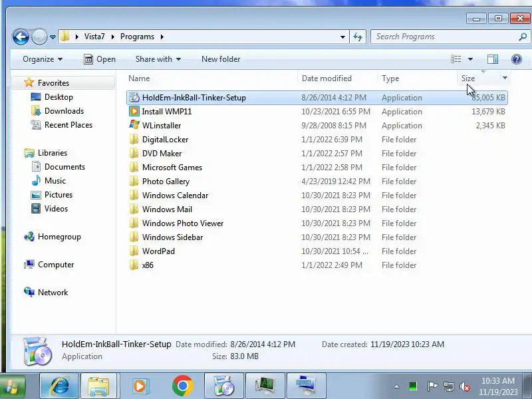Expand the arrow after Vista7 in the path
Viewport: 532px width, 399px height.
[x=113, y=37]
